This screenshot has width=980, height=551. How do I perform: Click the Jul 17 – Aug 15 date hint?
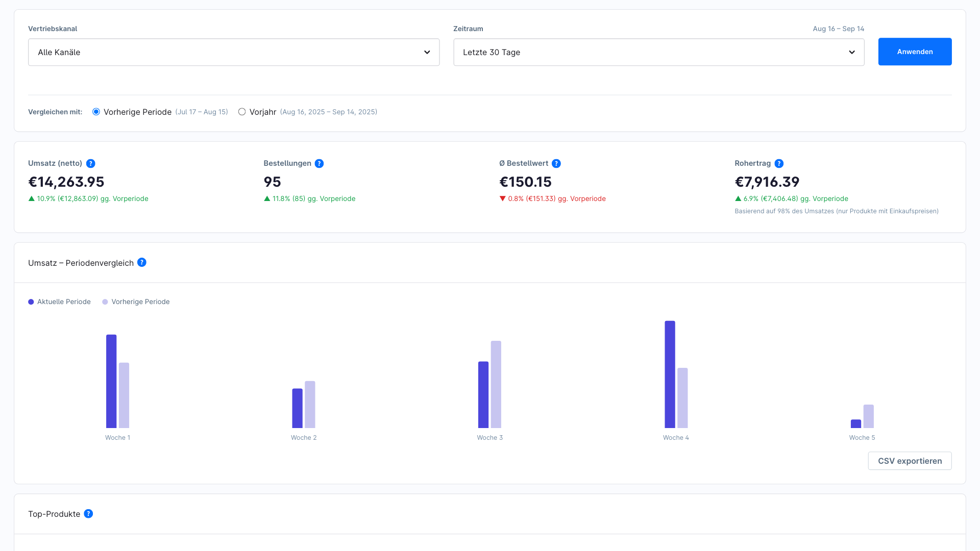[x=202, y=112]
